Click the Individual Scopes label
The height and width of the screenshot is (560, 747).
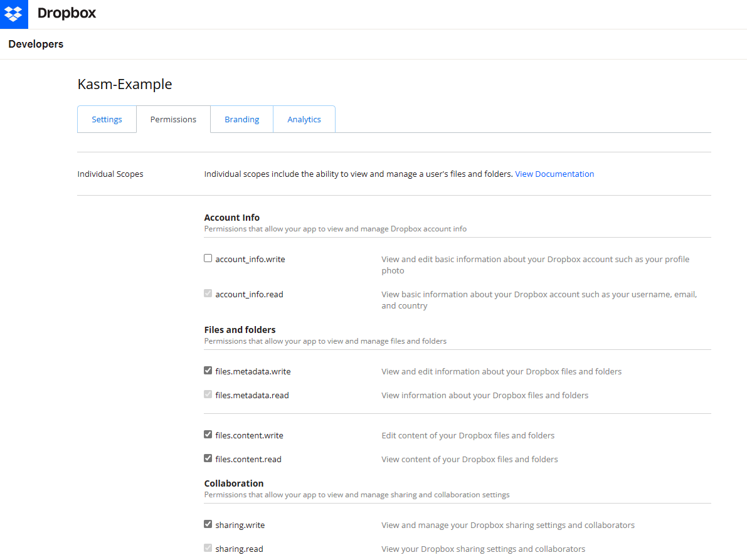110,174
